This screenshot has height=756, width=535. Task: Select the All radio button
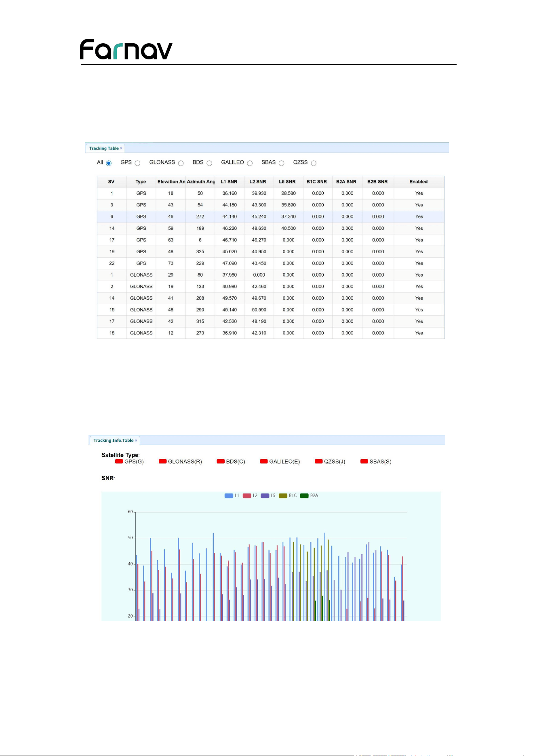(x=109, y=163)
